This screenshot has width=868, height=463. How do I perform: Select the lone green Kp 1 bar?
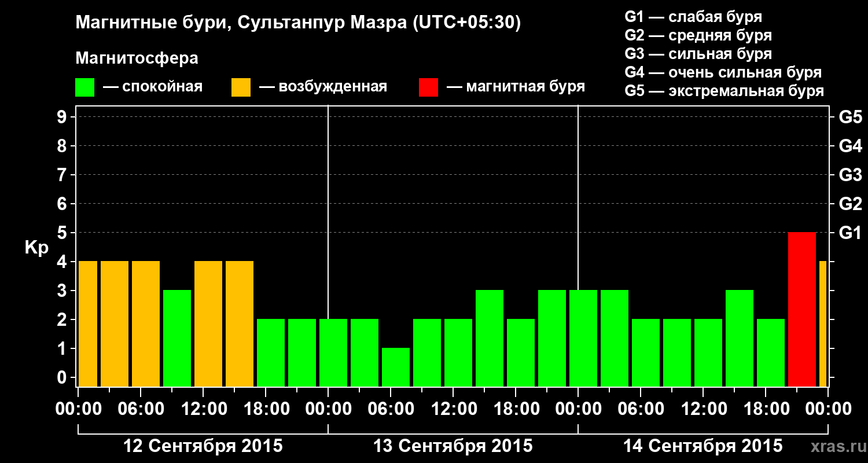pyautogui.click(x=396, y=368)
